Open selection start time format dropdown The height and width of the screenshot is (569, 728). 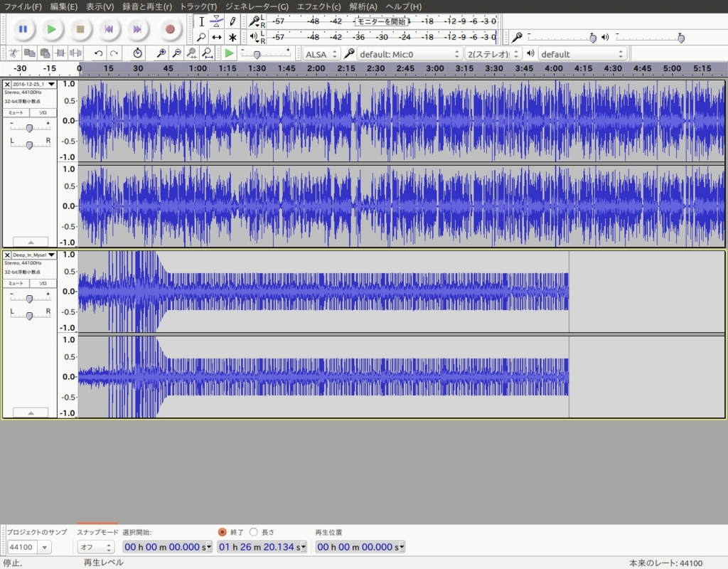208,547
